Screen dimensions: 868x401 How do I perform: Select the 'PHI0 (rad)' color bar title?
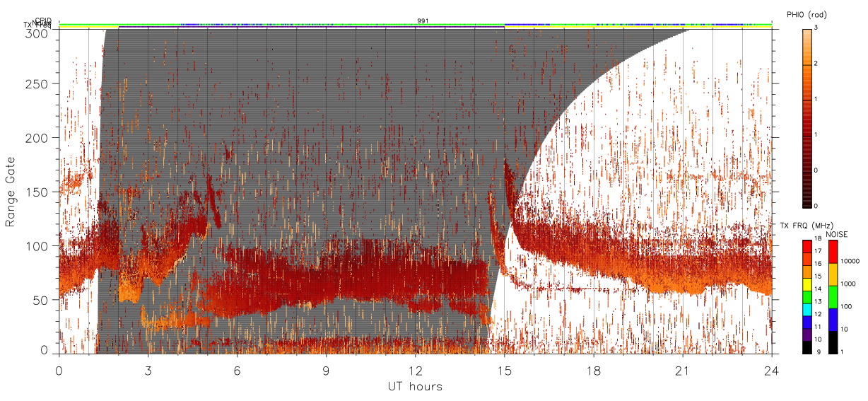pyautogui.click(x=807, y=15)
